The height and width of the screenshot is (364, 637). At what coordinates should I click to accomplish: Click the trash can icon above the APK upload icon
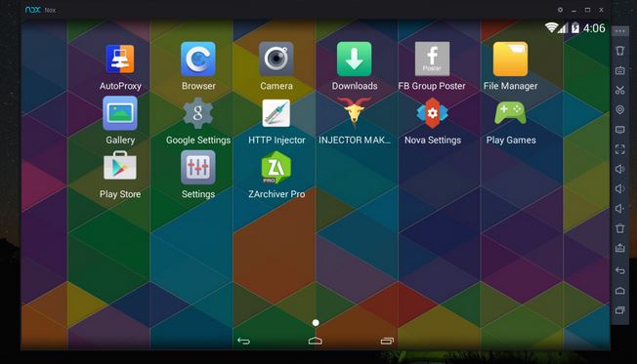(619, 228)
